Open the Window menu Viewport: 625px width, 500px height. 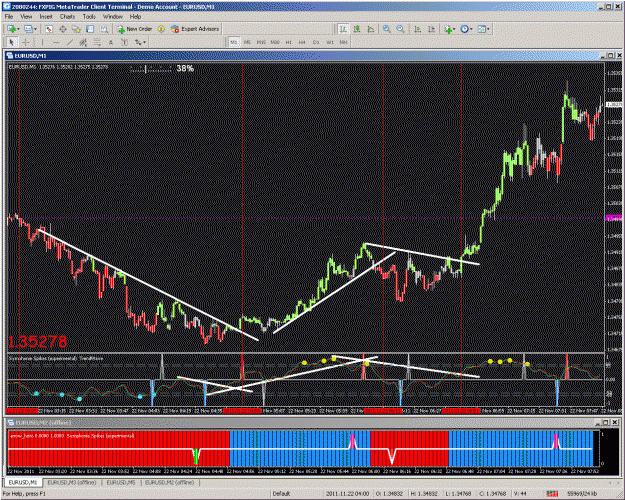coord(113,16)
